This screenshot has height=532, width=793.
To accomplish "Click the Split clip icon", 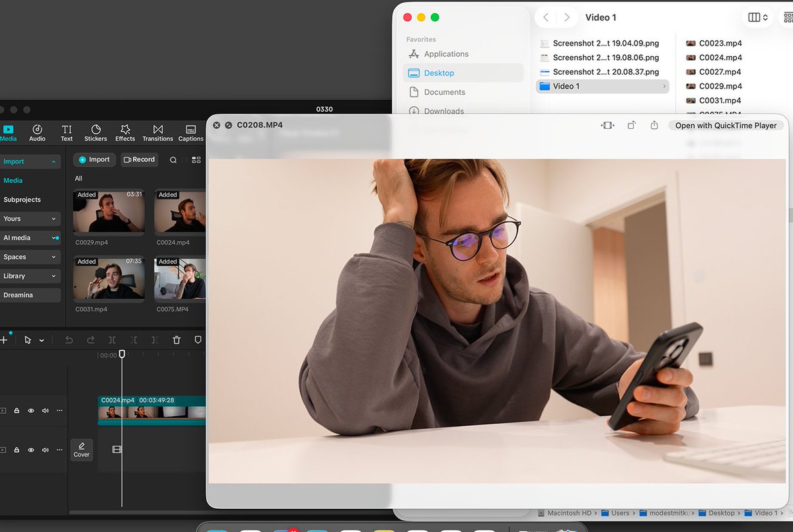I will pos(112,340).
